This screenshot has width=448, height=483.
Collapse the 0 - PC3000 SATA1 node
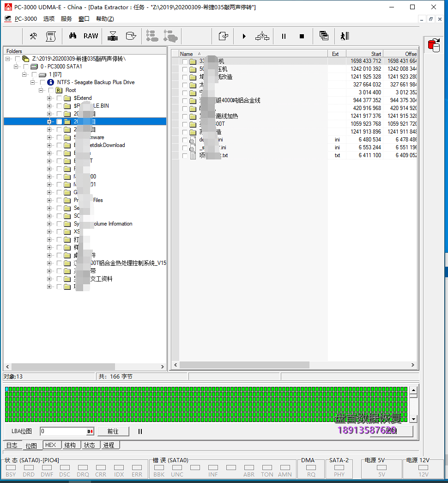[16, 67]
